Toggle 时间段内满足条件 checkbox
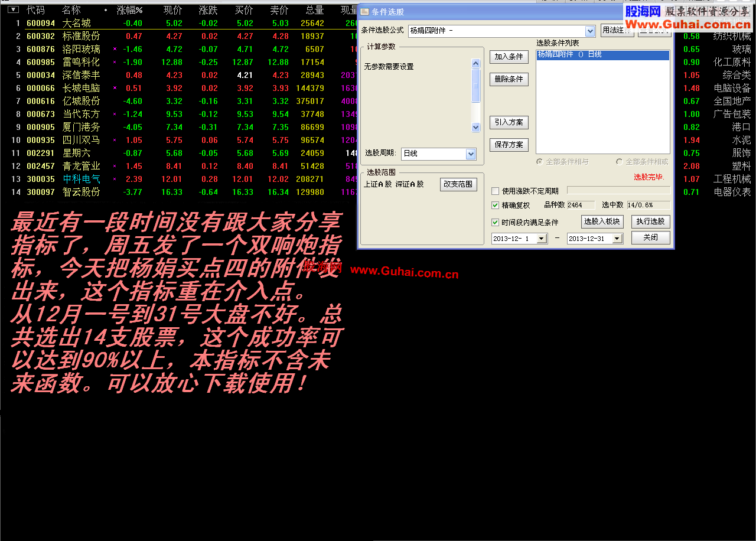Viewport: 756px width, 541px height. pyautogui.click(x=496, y=223)
